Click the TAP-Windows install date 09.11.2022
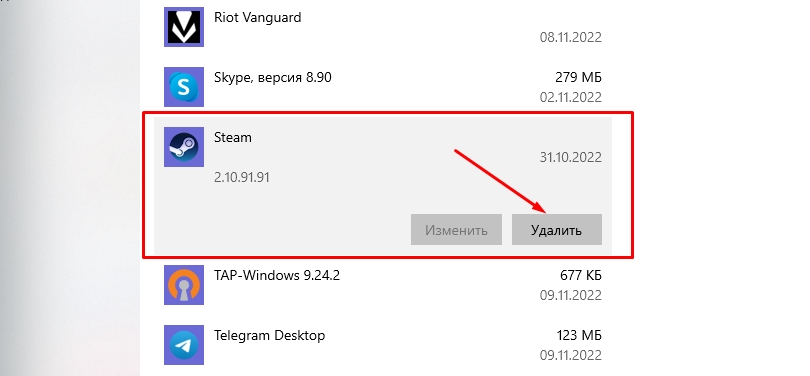 571,295
